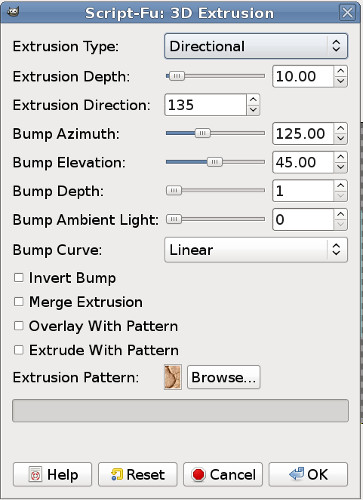Click the GIMP Wilber icon in title bar

pos(13,12)
